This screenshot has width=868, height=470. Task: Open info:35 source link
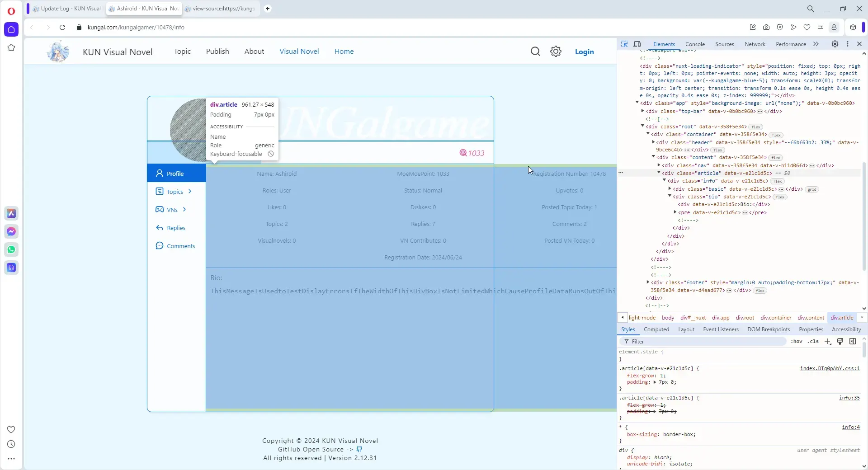tap(849, 398)
